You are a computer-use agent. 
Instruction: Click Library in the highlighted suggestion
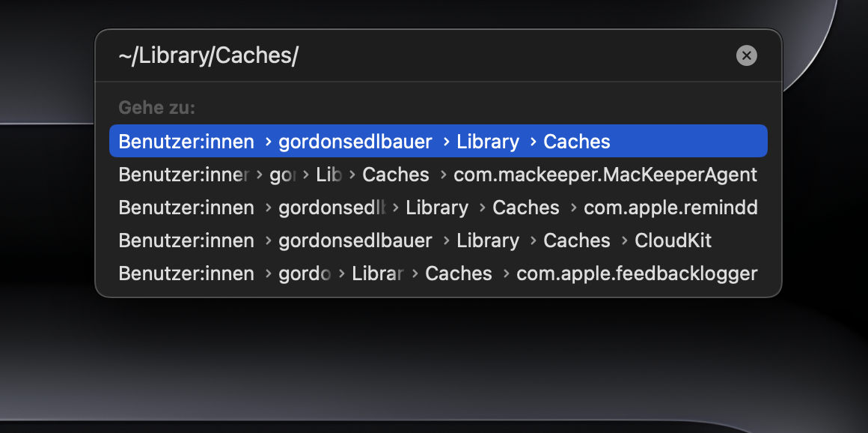[x=487, y=141]
